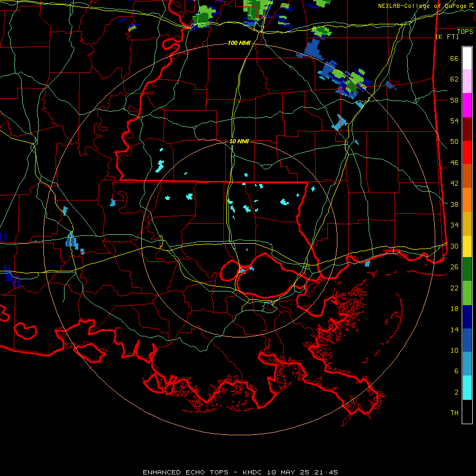Select the 50 NMI range ring label

[x=239, y=141]
